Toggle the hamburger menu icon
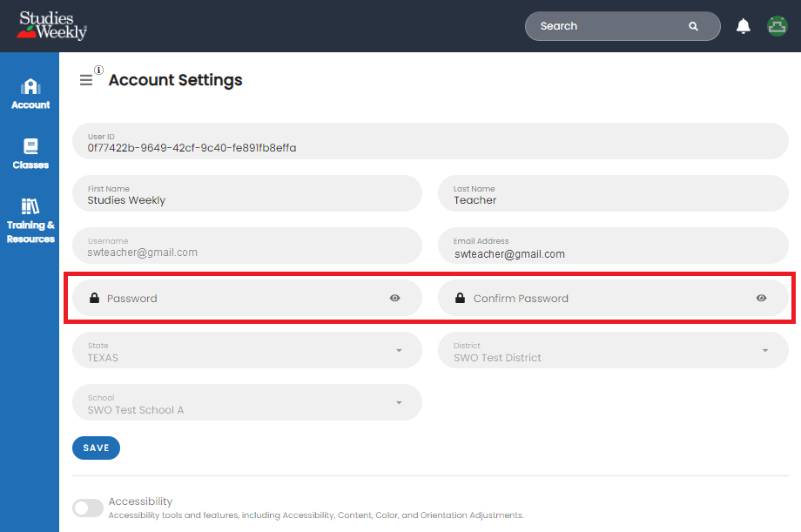 click(x=86, y=80)
